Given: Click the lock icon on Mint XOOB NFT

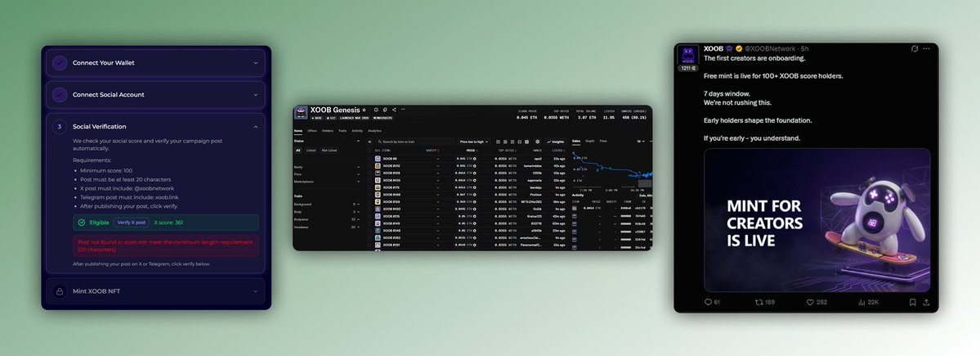Looking at the screenshot, I should pos(60,291).
